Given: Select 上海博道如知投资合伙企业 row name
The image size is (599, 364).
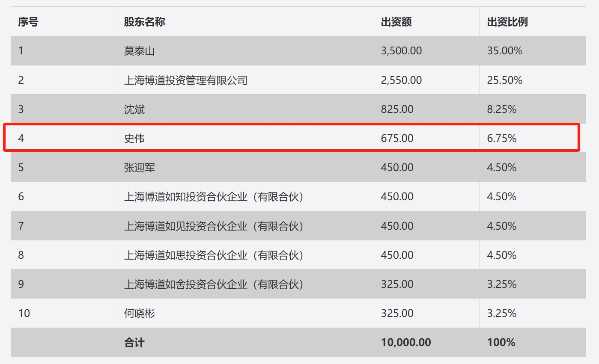Looking at the screenshot, I should pos(214,197).
